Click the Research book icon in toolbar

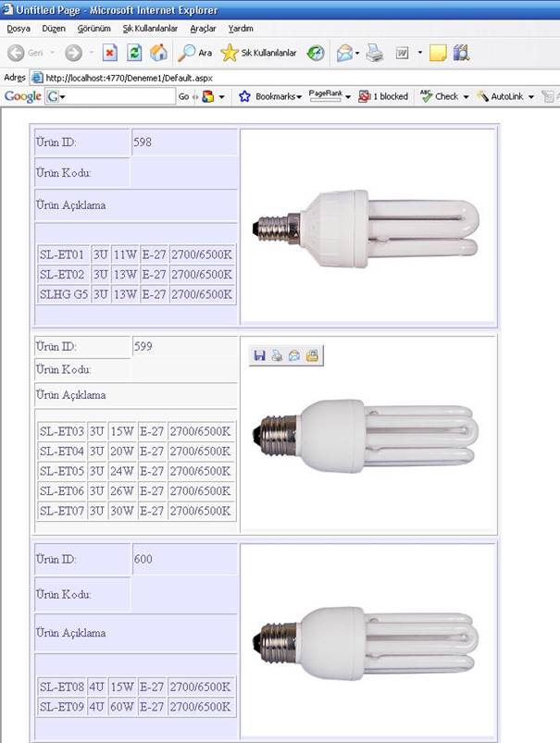click(461, 53)
